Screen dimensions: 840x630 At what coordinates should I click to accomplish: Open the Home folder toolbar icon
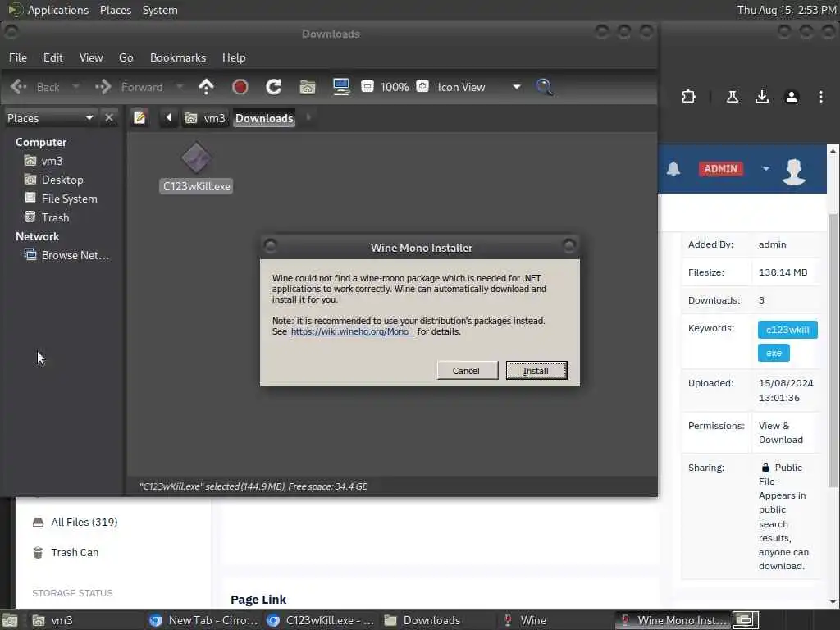[x=308, y=87]
